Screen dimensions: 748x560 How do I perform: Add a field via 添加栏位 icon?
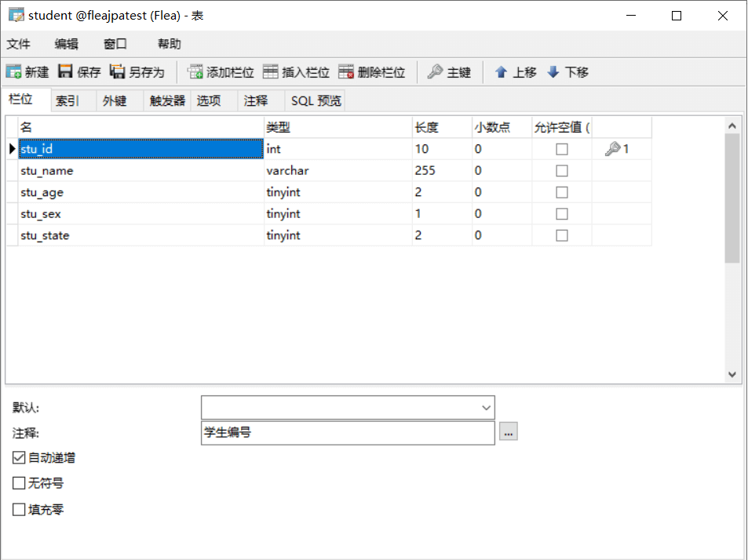click(x=195, y=72)
